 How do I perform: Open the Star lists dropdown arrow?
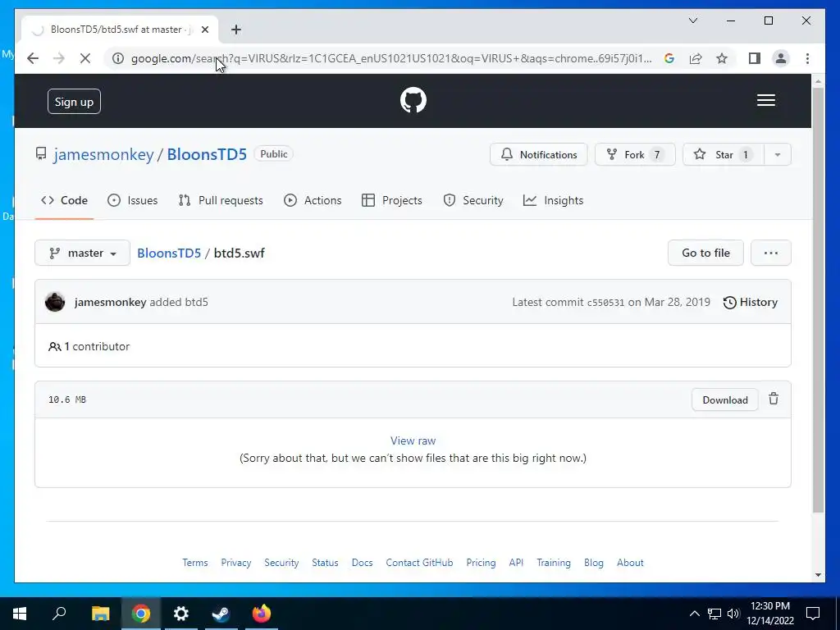click(x=778, y=155)
